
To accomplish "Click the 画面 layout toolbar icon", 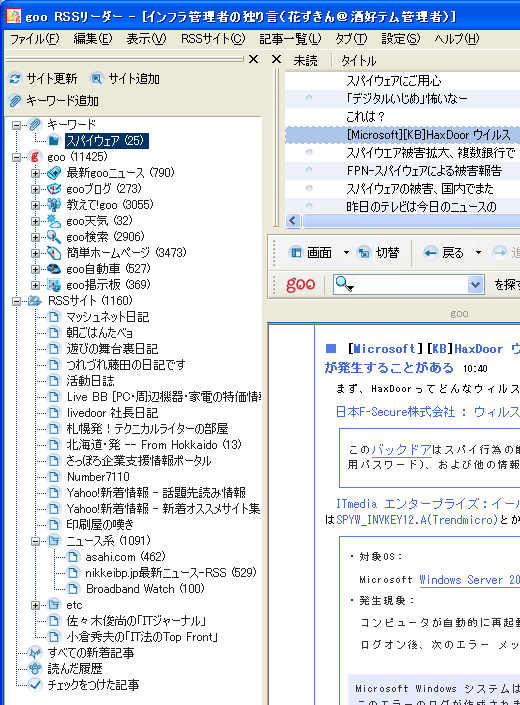I will [296, 253].
